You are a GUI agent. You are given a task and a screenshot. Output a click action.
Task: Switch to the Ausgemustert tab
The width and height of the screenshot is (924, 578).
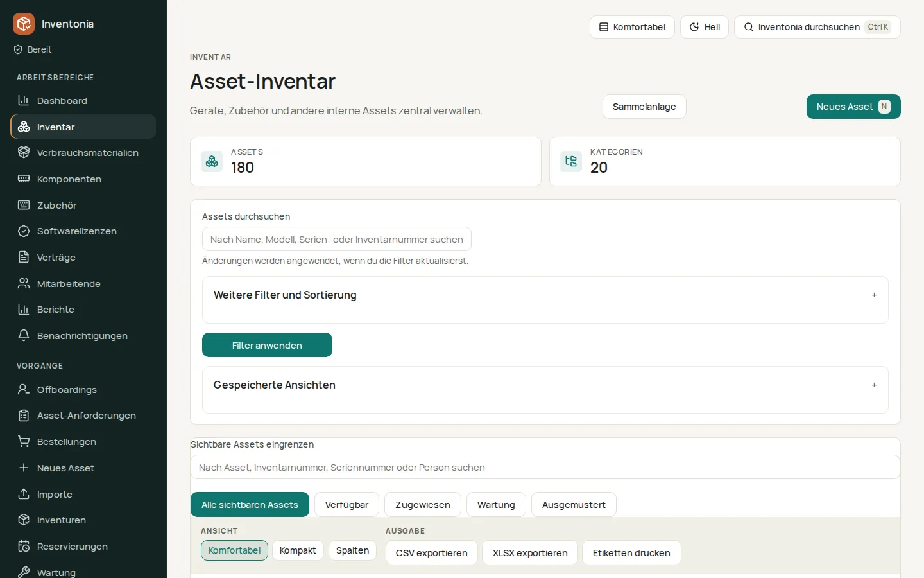point(574,505)
